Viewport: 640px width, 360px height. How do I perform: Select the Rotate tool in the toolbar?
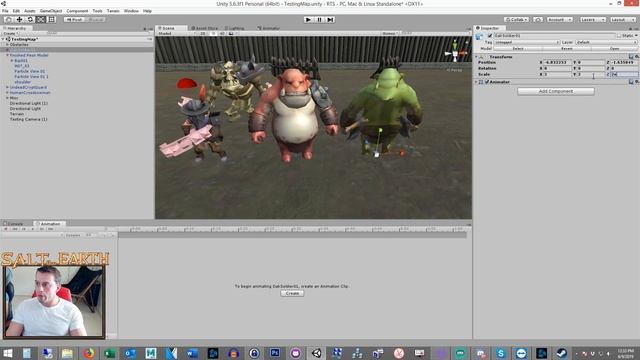30,20
